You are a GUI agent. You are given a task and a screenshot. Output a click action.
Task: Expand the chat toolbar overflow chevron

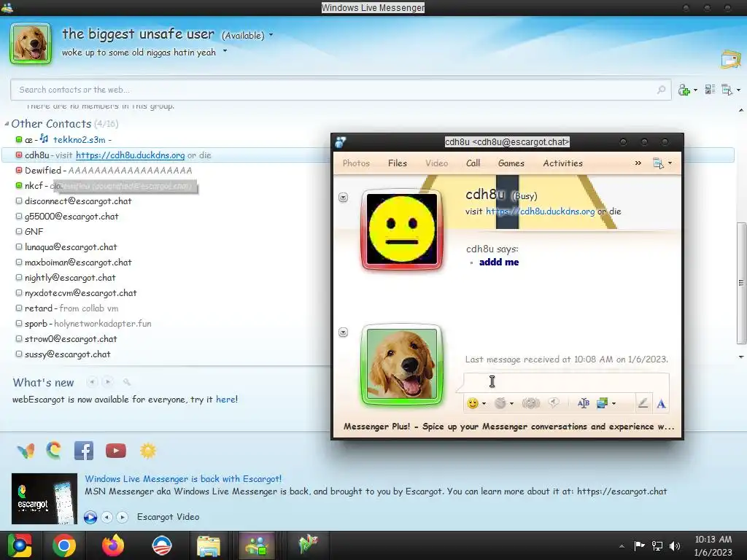click(x=638, y=163)
